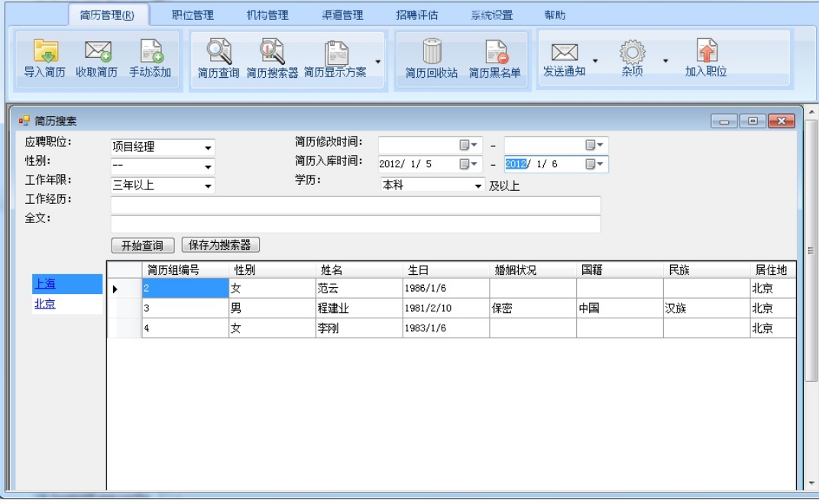Click the 导入简历 import resume icon

[x=45, y=50]
